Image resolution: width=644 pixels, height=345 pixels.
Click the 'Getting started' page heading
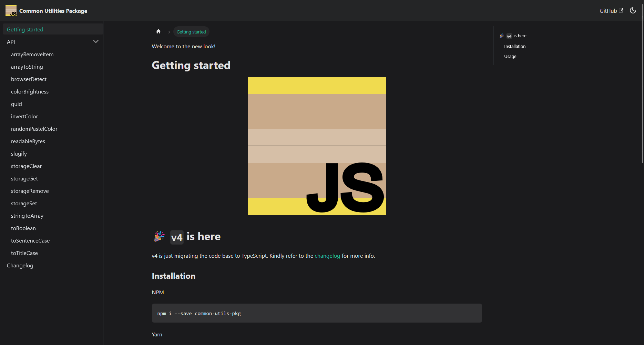(x=191, y=65)
